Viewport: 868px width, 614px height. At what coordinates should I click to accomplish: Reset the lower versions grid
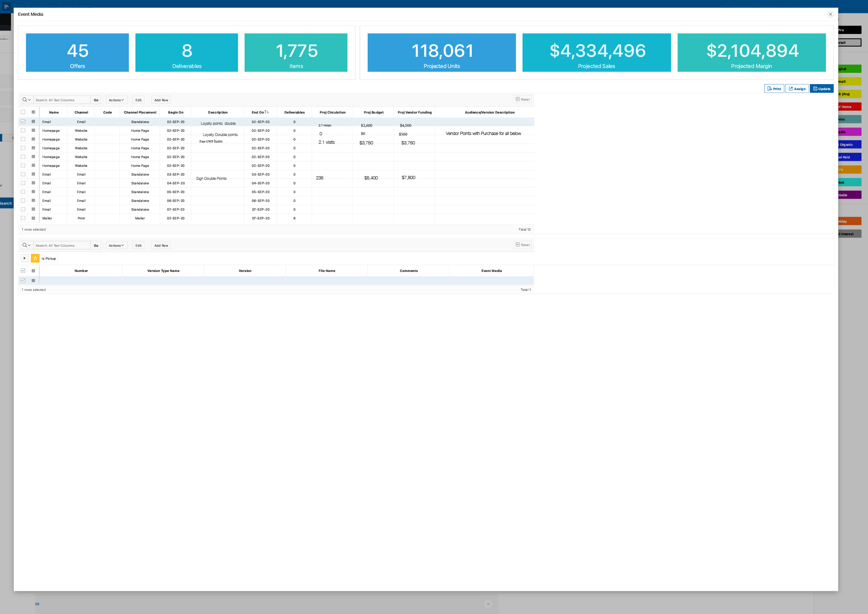pyautogui.click(x=522, y=245)
